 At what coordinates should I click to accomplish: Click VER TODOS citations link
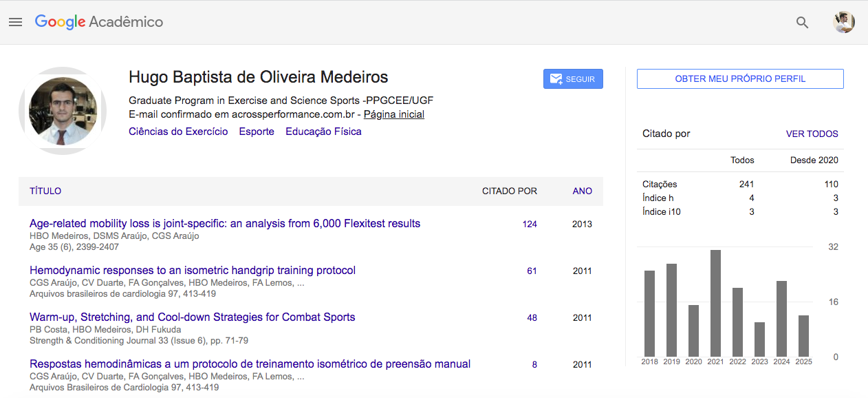tap(812, 134)
